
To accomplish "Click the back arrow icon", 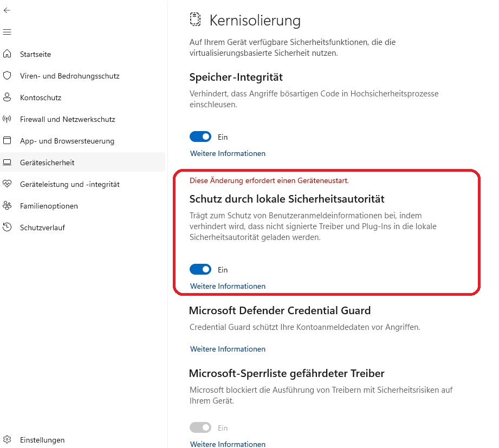I will (x=7, y=10).
